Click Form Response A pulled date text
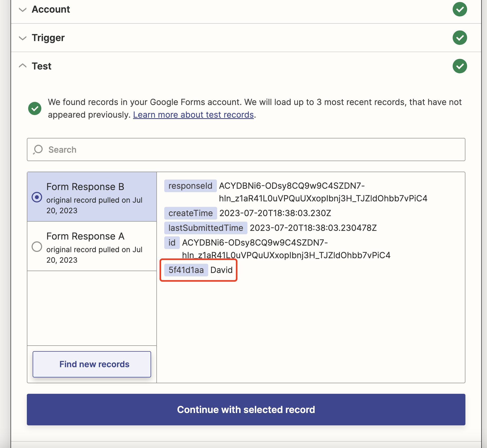The image size is (487, 448). tap(94, 255)
